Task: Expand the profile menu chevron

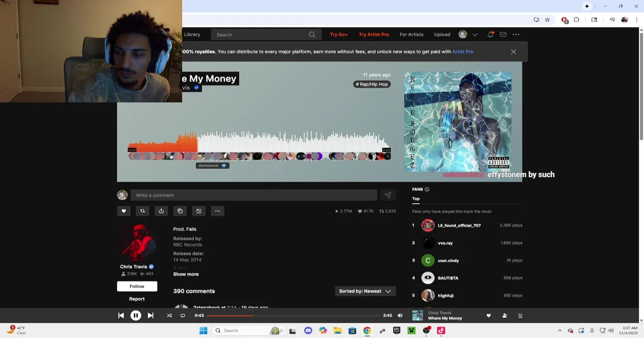Action: tap(475, 35)
